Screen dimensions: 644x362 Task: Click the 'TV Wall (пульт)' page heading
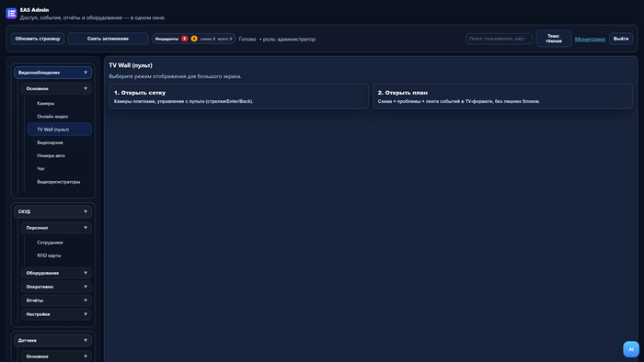(x=131, y=65)
